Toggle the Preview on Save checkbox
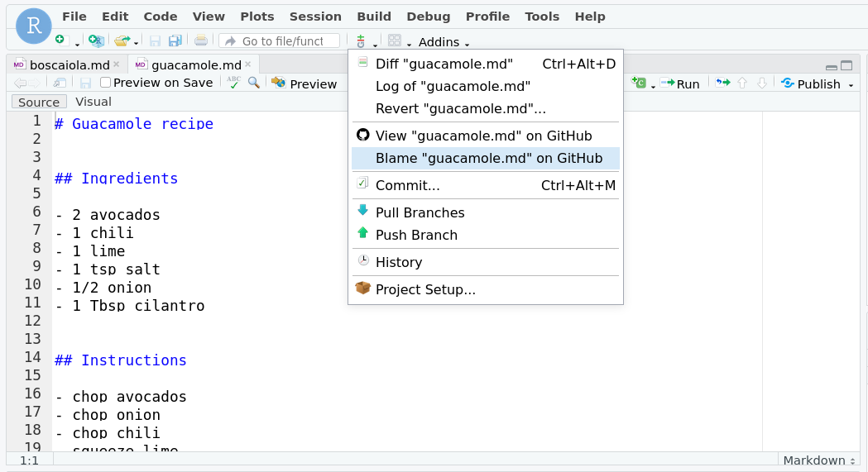This screenshot has width=868, height=472. point(106,83)
